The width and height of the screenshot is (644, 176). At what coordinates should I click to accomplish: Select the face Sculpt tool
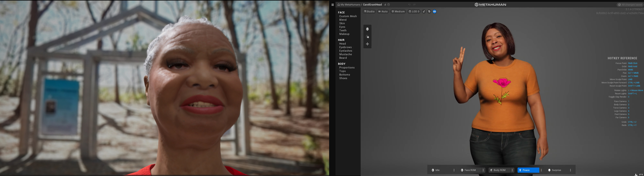(x=367, y=29)
